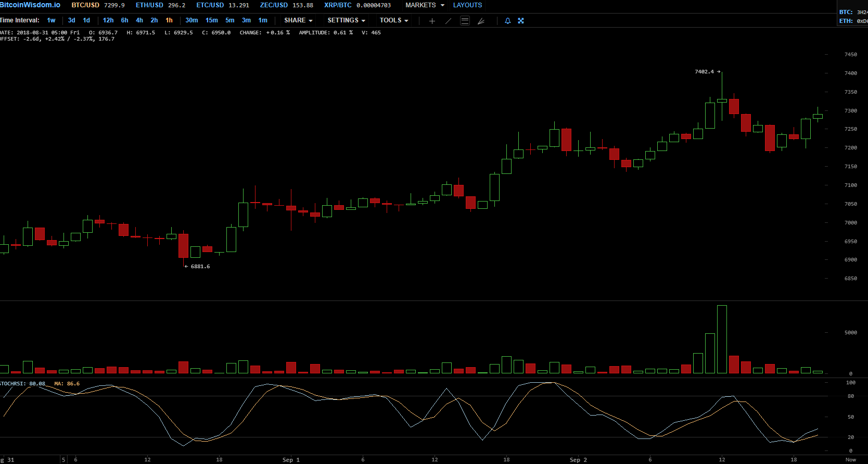Select the trend line drawing tool

[x=449, y=21]
